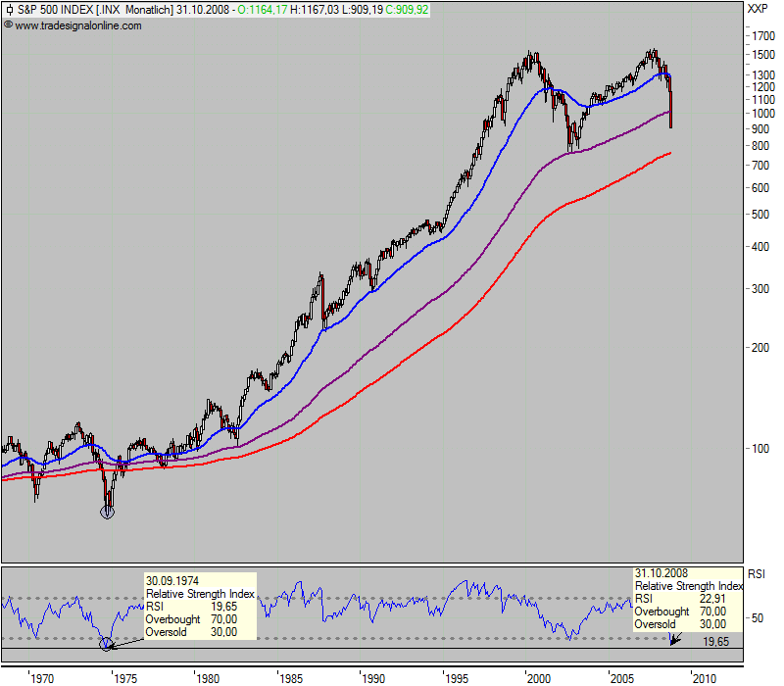Click the 800 price axis label
The width and height of the screenshot is (784, 686).
(760, 146)
